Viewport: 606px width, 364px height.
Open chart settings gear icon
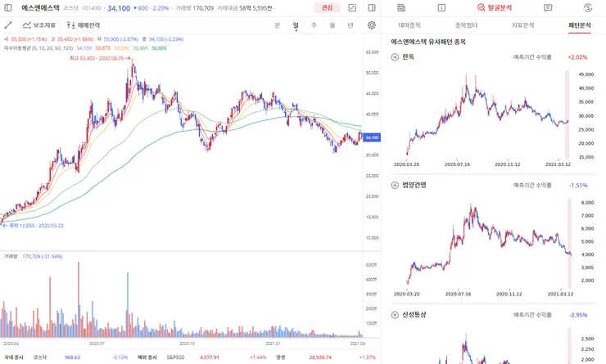[372, 25]
